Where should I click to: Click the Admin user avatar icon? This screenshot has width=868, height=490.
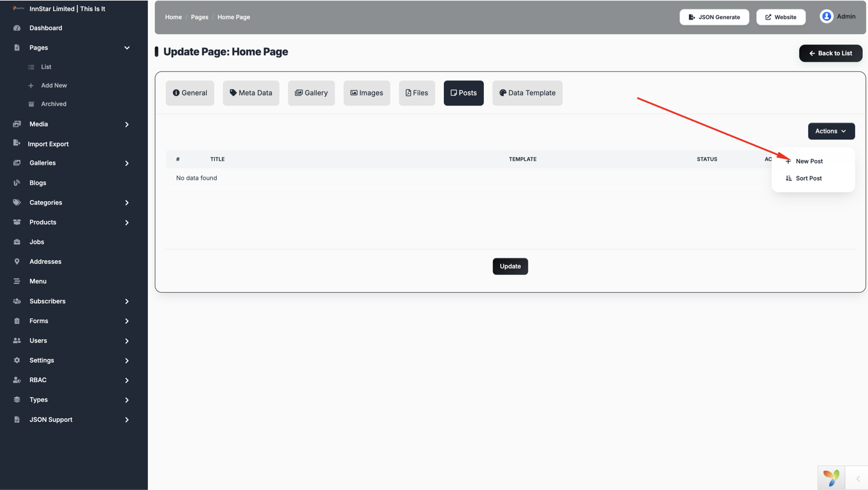coord(826,16)
